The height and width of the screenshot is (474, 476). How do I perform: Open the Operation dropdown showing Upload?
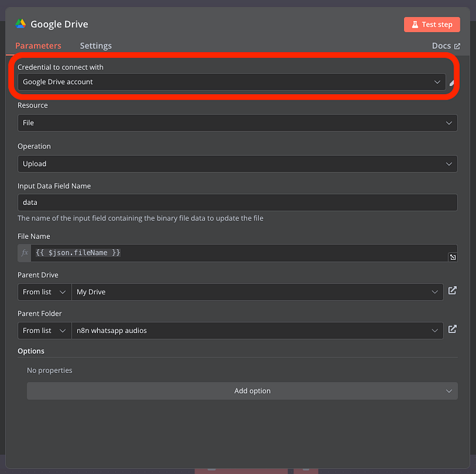point(237,164)
